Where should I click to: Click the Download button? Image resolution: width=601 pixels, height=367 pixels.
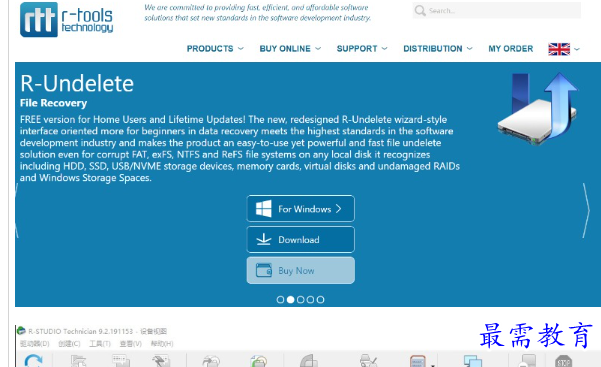(300, 240)
